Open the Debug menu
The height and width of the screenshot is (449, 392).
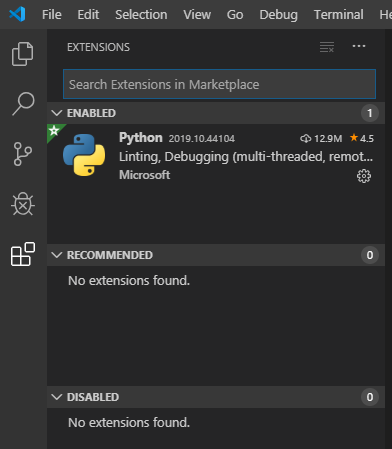(278, 15)
